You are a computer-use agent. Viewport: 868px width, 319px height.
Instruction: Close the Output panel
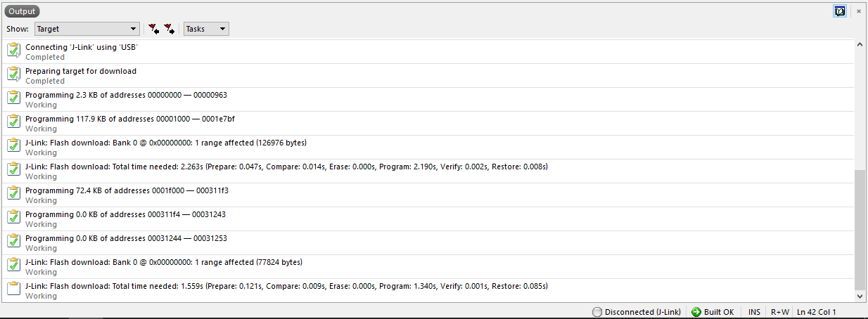[858, 11]
